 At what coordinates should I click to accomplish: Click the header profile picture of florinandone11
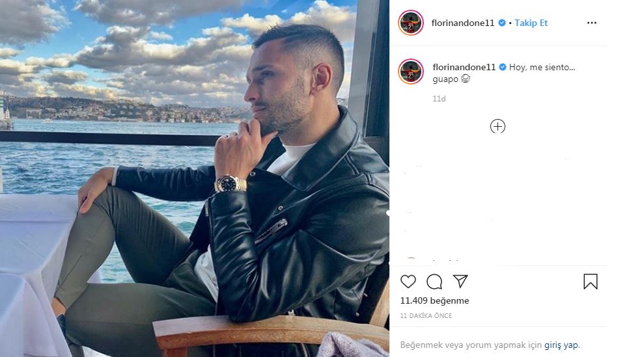click(x=411, y=23)
